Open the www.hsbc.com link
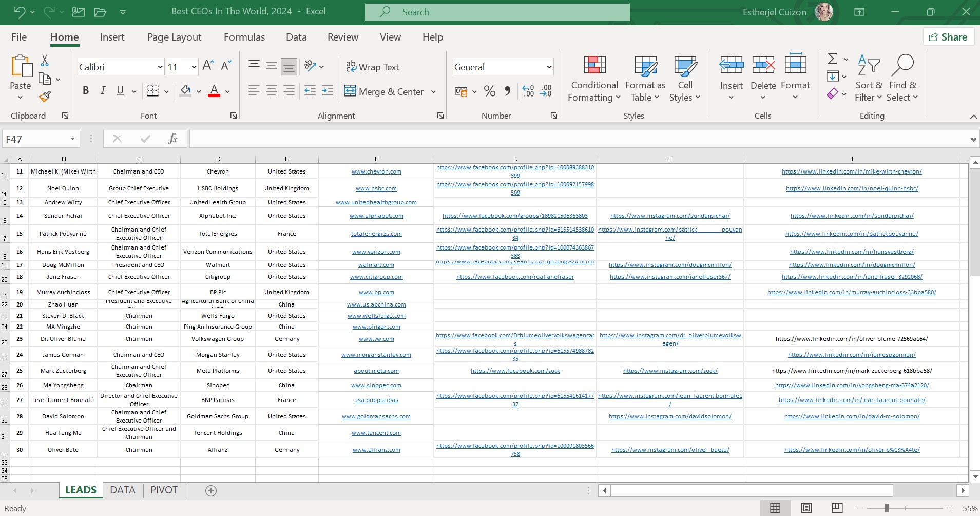The image size is (980, 516). (x=376, y=188)
